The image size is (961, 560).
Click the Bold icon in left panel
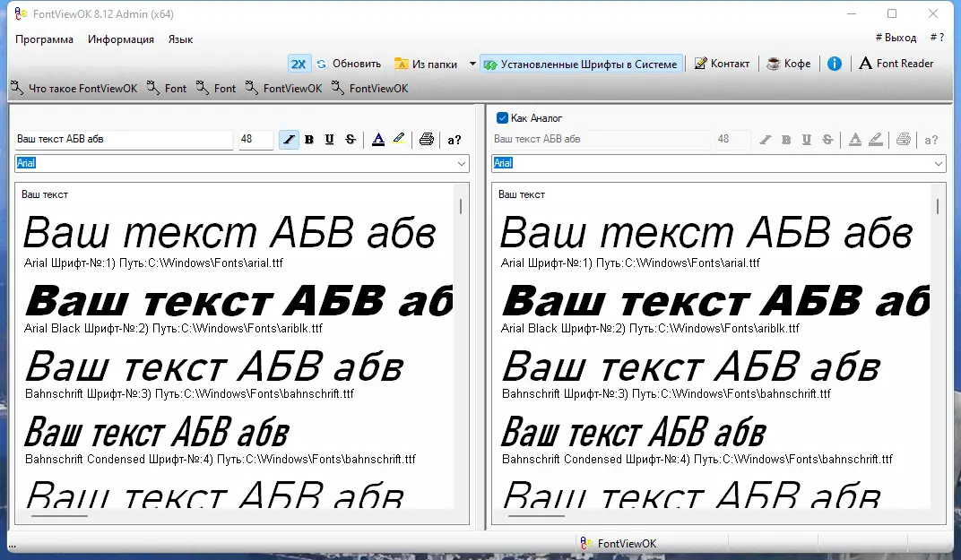(x=309, y=140)
